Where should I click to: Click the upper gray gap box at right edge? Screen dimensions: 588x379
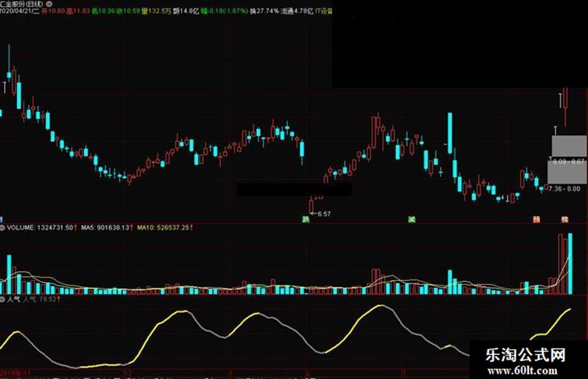pyautogui.click(x=569, y=146)
